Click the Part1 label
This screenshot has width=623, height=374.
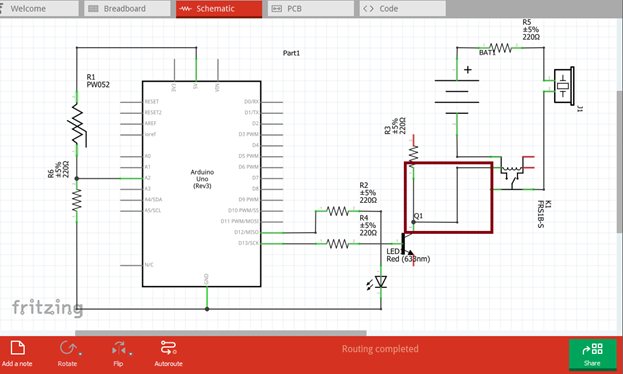(x=291, y=53)
